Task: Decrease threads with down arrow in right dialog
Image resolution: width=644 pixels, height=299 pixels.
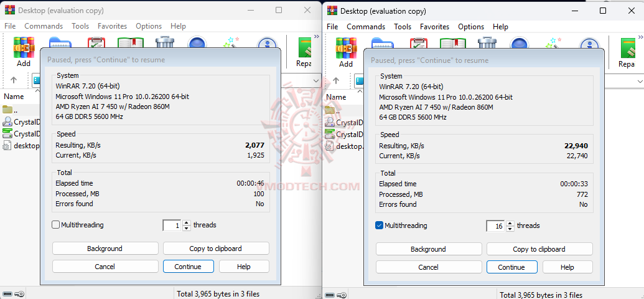Action: [510, 228]
